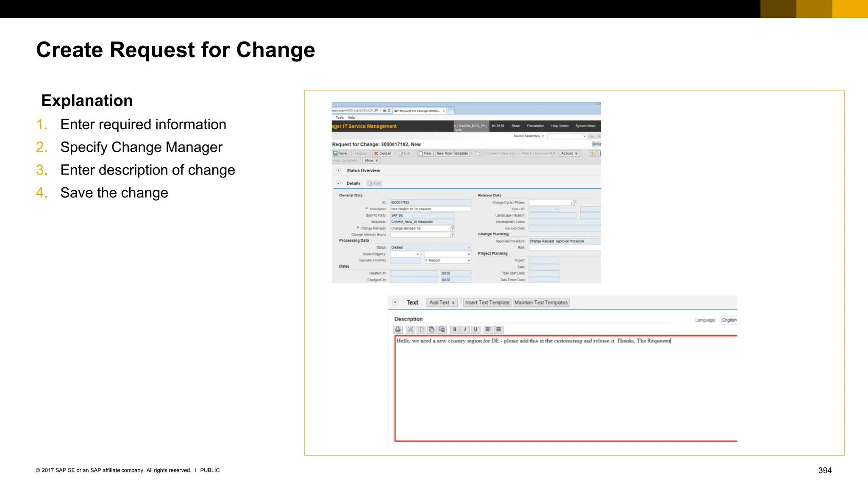Viewport: 868px width, 488px height.
Task: Open the Actions dropdown menu
Action: pos(569,153)
